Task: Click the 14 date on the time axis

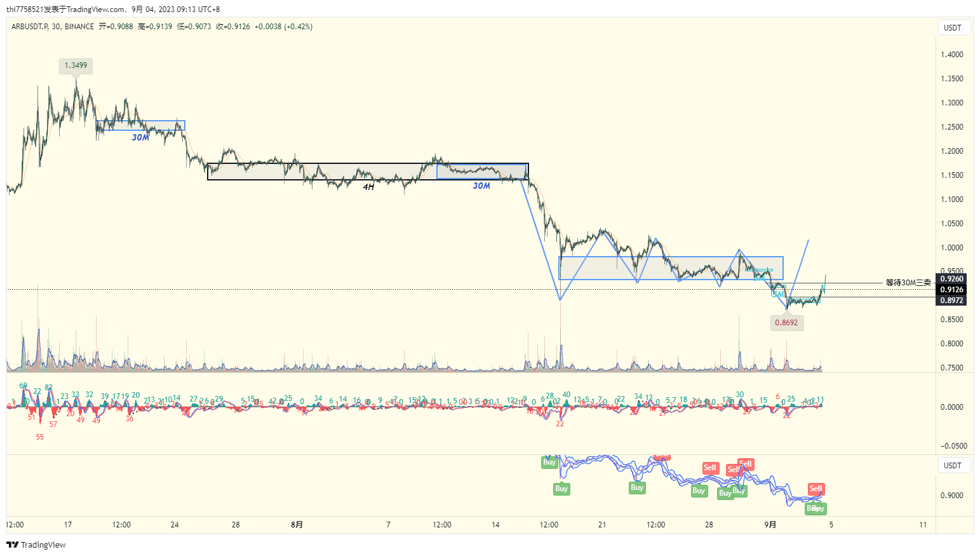Action: pos(495,525)
